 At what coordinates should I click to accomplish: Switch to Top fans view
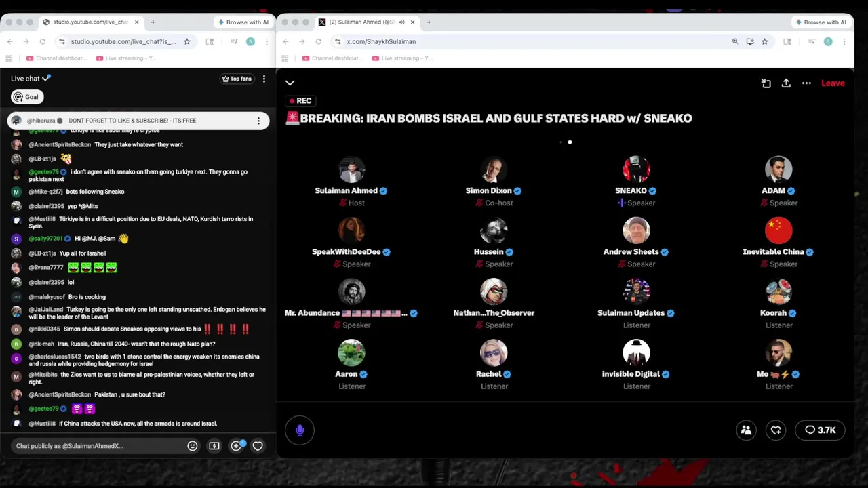click(237, 79)
